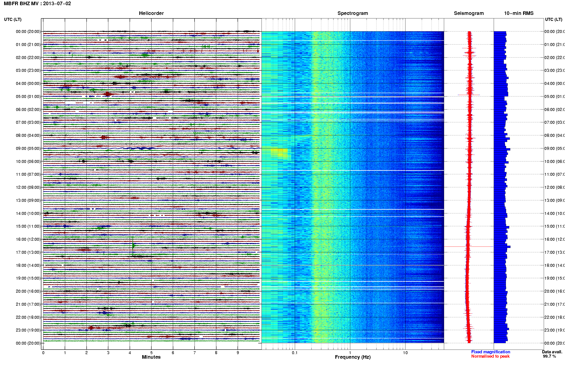Click the 5 tick on Minutes axis
The width and height of the screenshot is (588, 368).
pyautogui.click(x=151, y=353)
